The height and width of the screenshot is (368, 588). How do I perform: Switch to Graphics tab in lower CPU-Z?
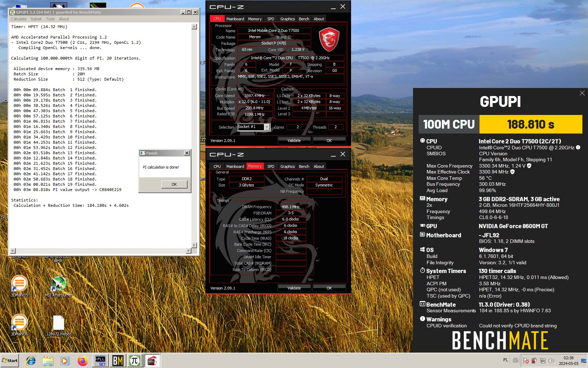tap(288, 166)
